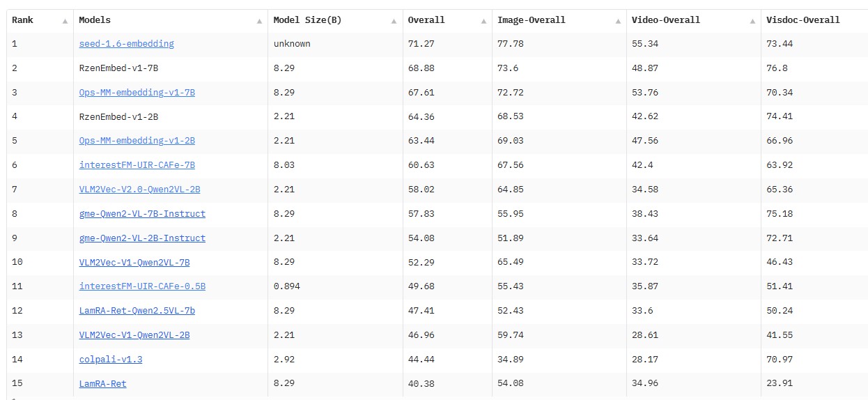
Task: Open LamRA-Ret-Qwen2.5VL-7b link
Action: 137,311
